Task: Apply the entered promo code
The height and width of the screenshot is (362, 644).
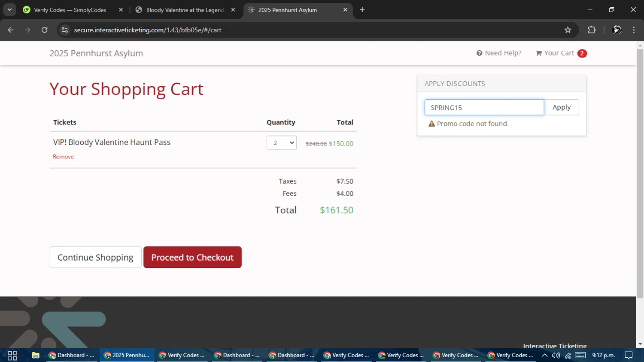Action: pos(562,107)
